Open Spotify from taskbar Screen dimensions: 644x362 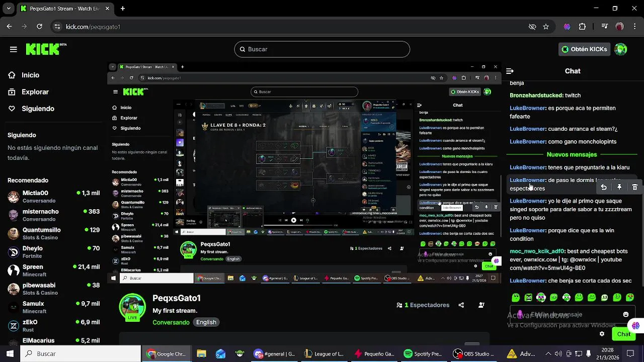423,354
